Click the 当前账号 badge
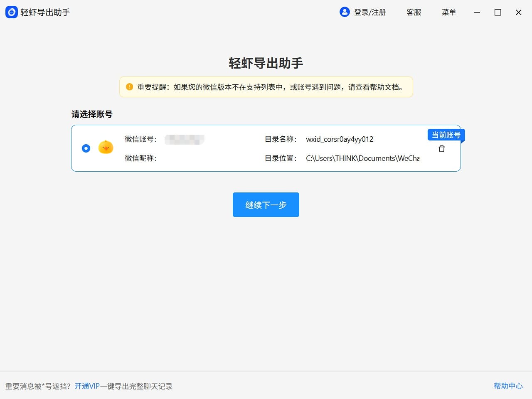 point(446,135)
